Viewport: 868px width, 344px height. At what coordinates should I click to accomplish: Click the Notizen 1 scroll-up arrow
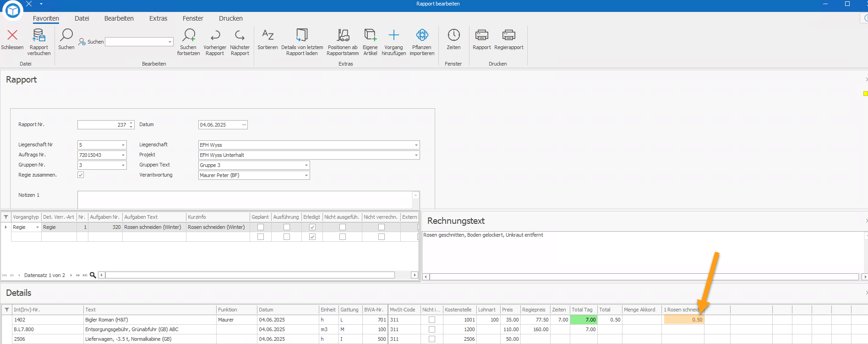(x=416, y=195)
